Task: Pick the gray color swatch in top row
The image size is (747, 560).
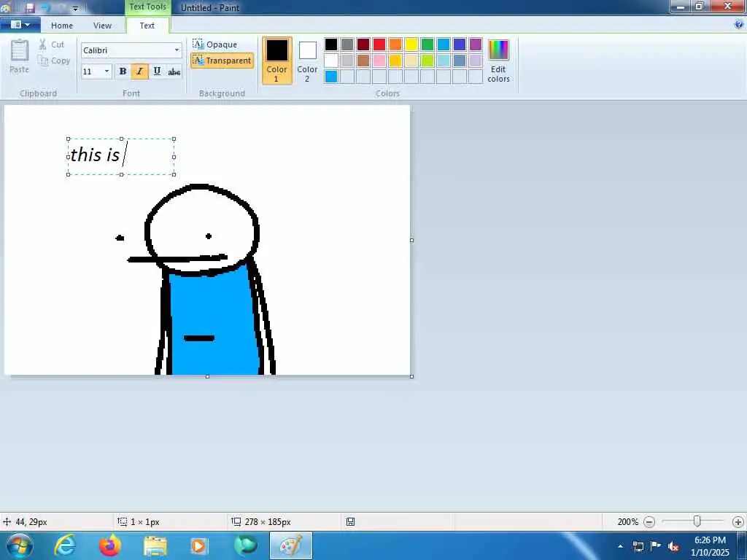Action: 347,44
